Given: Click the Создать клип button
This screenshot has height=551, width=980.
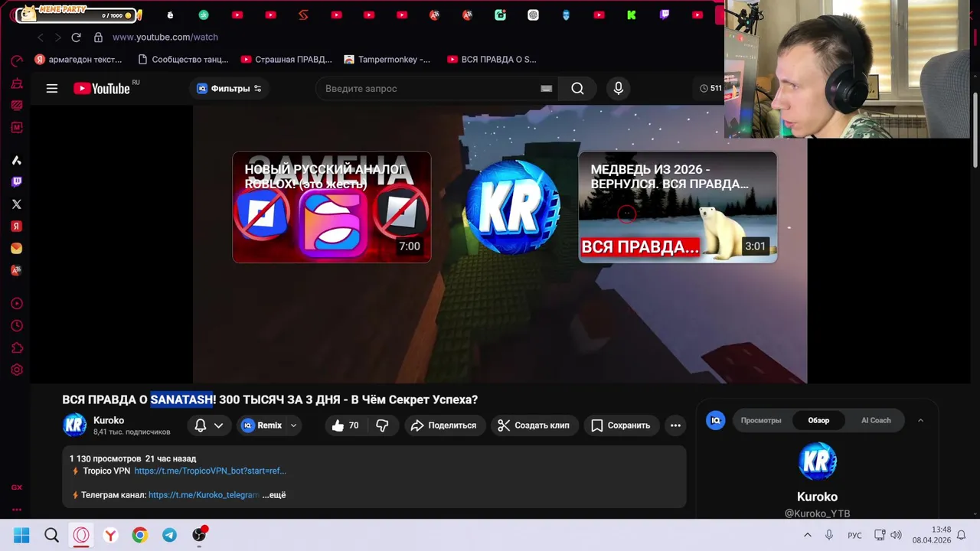Looking at the screenshot, I should pos(534,425).
